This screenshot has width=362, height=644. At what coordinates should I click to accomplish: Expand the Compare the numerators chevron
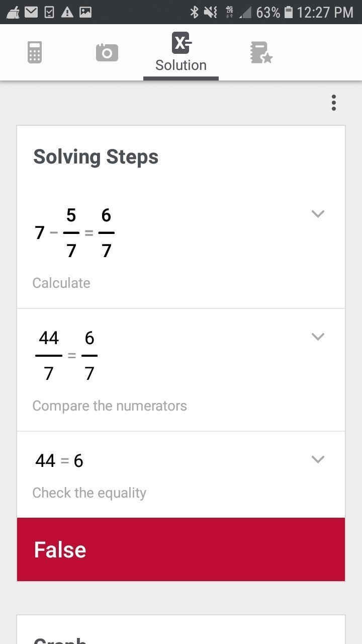click(x=318, y=337)
